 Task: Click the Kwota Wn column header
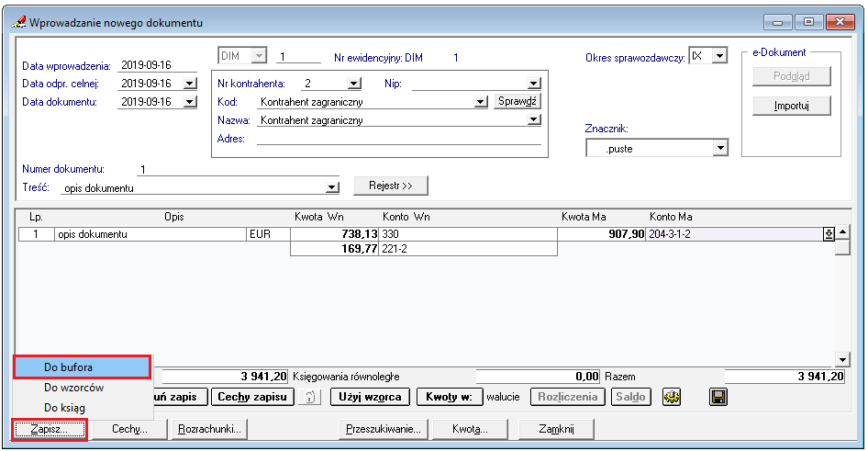pyautogui.click(x=319, y=217)
